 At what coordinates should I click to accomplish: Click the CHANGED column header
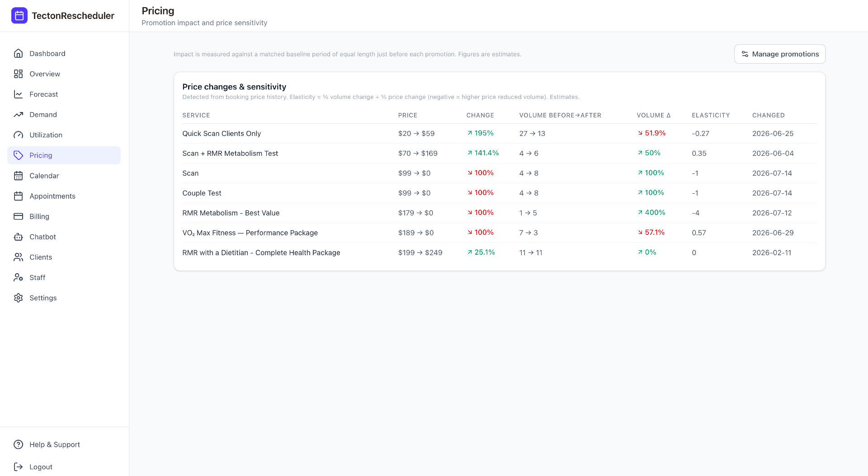[x=768, y=115]
